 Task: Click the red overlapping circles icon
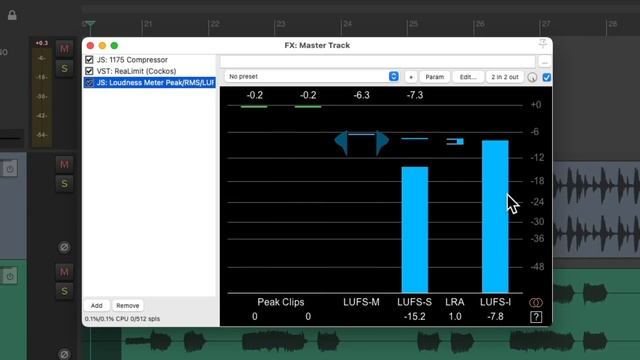(536, 302)
